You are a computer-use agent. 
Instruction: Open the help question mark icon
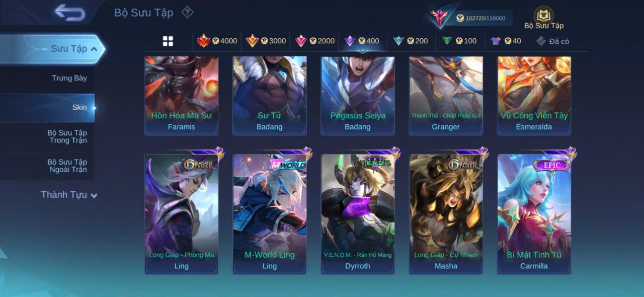click(187, 12)
